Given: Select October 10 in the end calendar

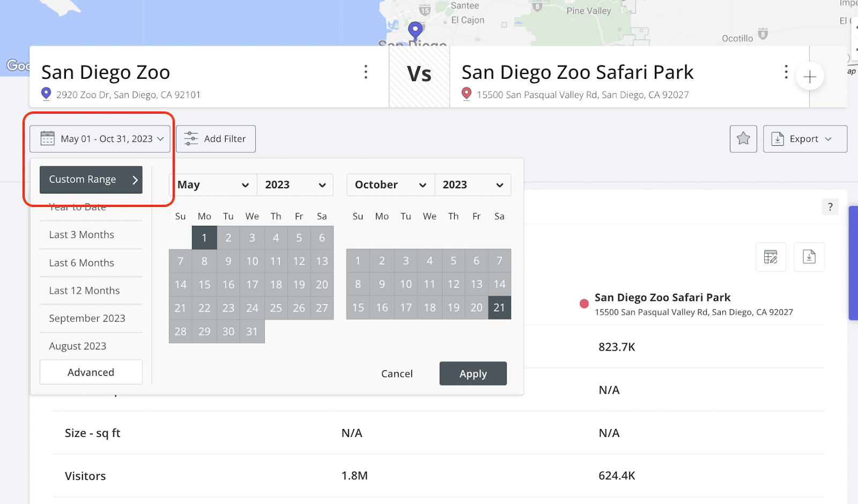Looking at the screenshot, I should [406, 284].
